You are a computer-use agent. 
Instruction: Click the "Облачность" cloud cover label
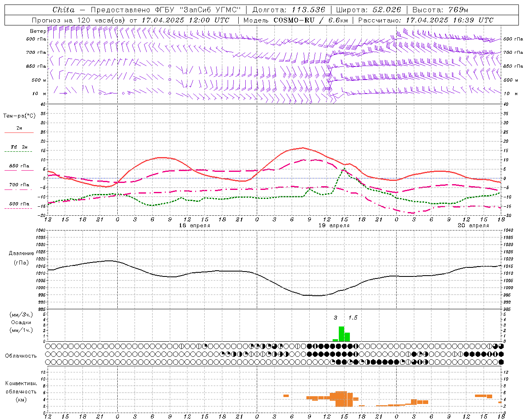(21, 356)
